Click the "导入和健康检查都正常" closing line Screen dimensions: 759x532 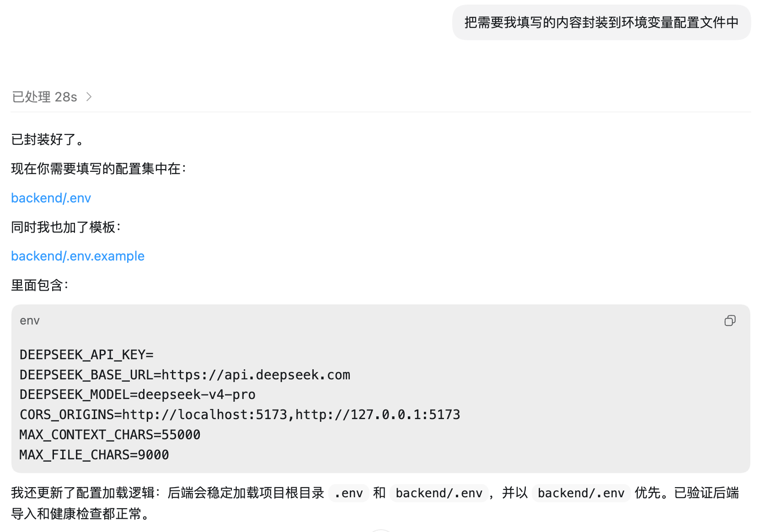(x=80, y=514)
